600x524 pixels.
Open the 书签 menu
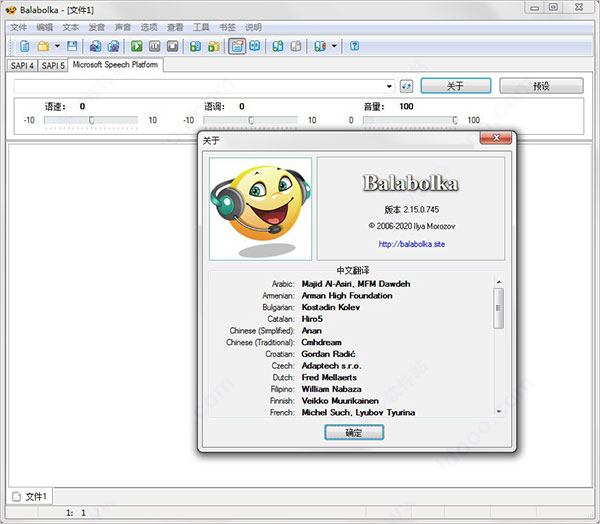[x=227, y=27]
